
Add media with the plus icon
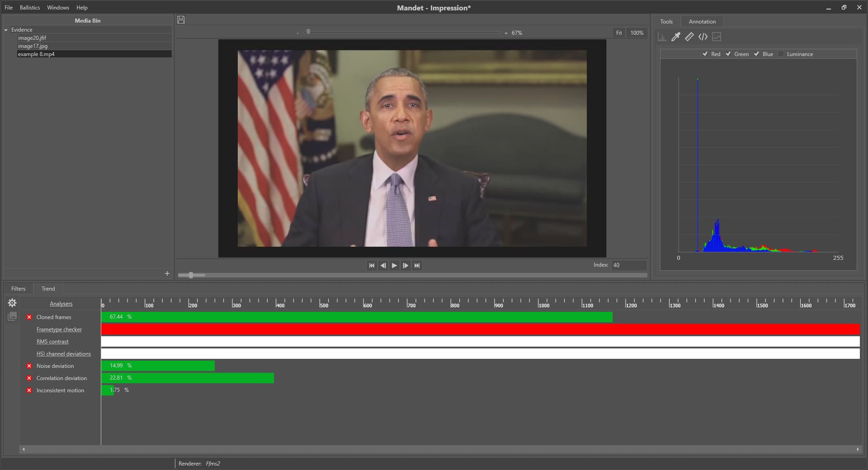point(167,273)
